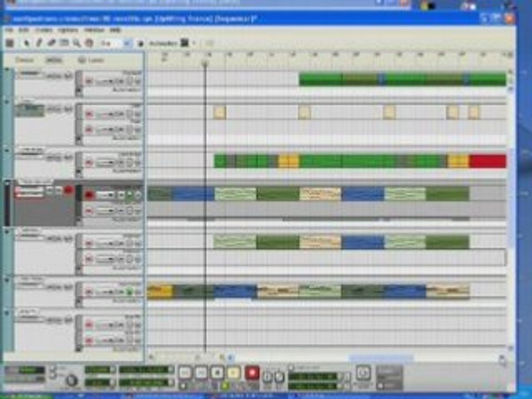
Task: Toggle large red lane record on selected track
Action: (x=89, y=195)
